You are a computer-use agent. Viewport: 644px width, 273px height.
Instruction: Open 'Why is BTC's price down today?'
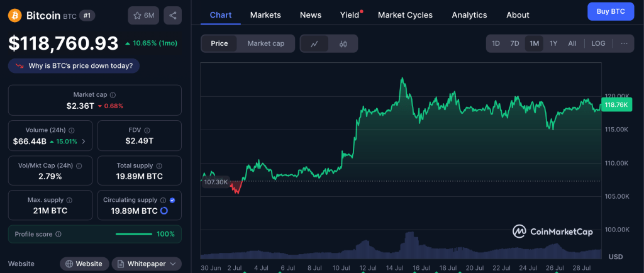pos(74,65)
